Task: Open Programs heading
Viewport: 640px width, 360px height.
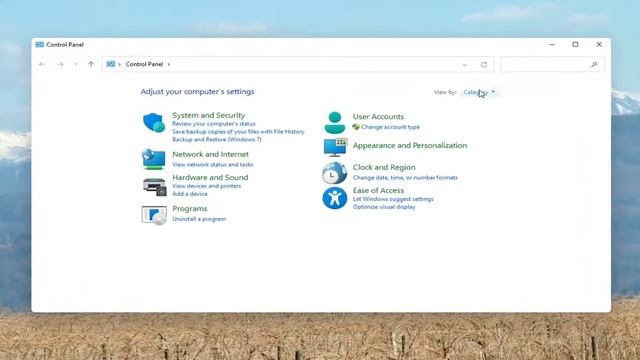Action: coord(190,209)
